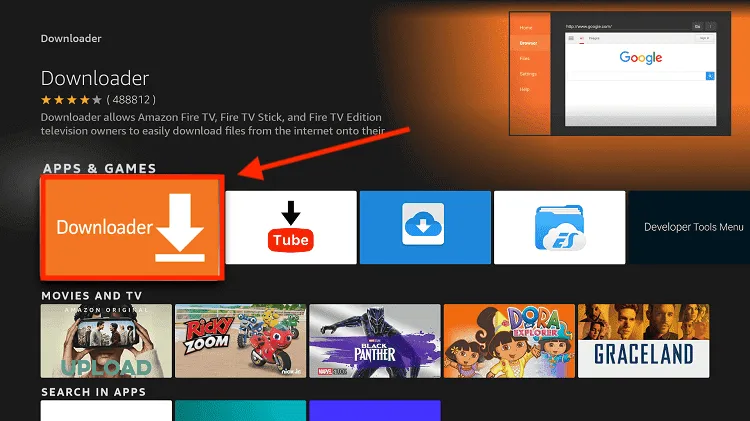Choose the Black Panther movie thumbnail
750x421 pixels.
click(x=375, y=341)
